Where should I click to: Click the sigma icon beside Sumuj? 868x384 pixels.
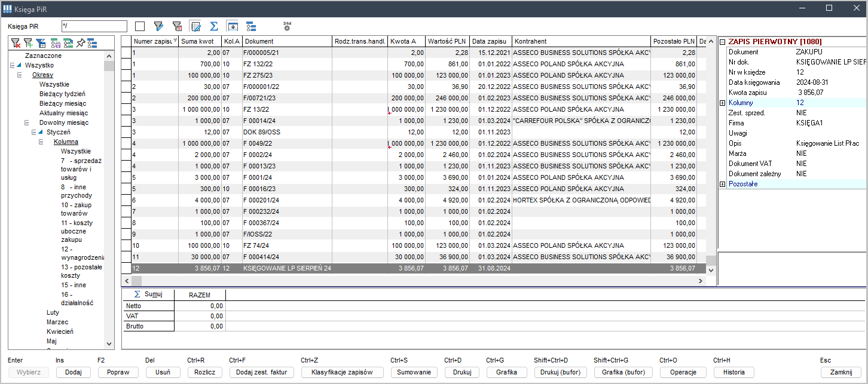point(137,294)
